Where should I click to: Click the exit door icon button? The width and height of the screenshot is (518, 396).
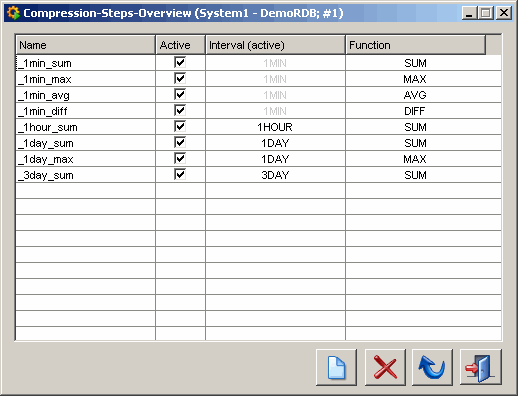481,367
